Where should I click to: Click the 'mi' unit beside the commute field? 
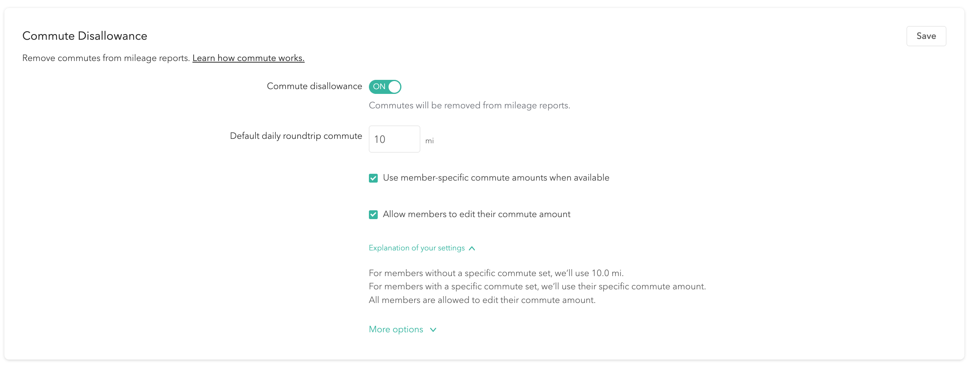click(x=429, y=141)
